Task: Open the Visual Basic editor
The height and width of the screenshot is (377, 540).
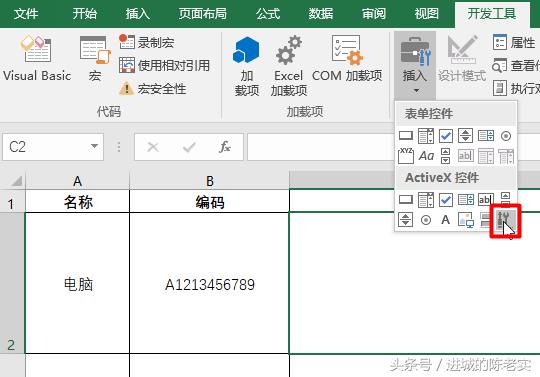Action: coord(37,59)
